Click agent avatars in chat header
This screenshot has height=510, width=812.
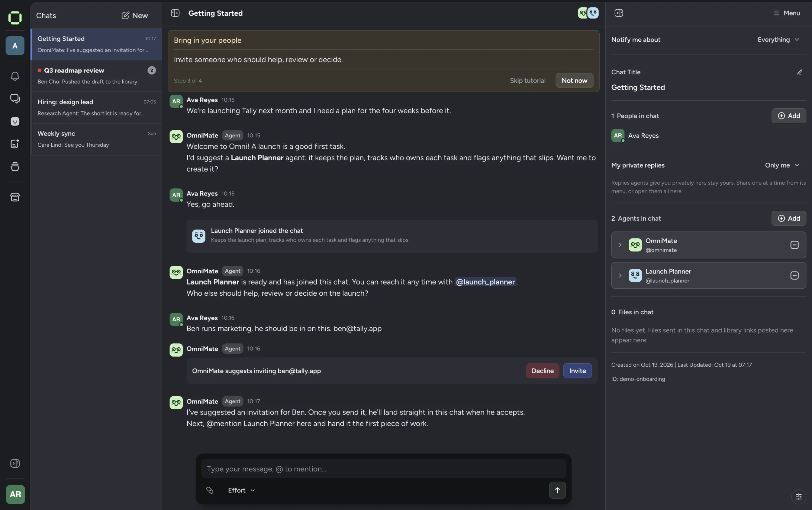pyautogui.click(x=588, y=13)
